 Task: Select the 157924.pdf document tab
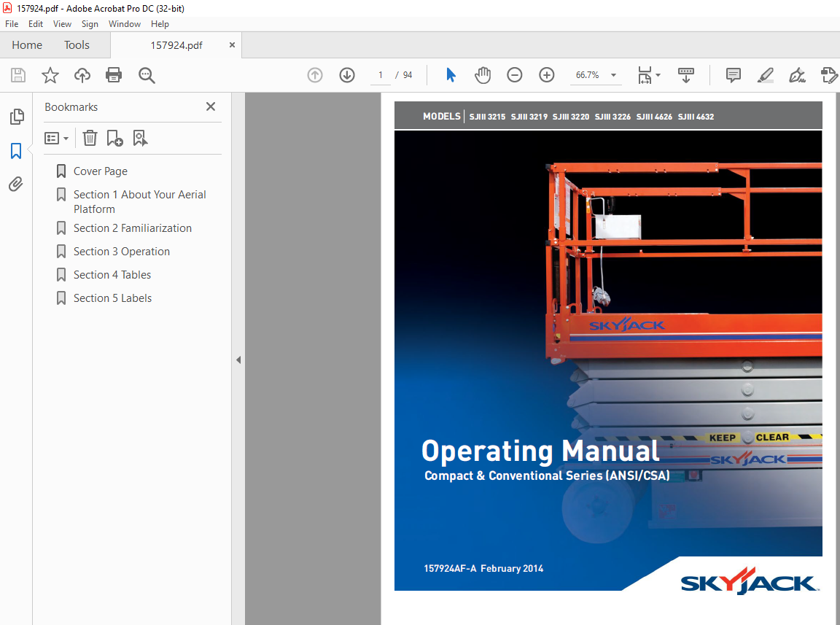(176, 45)
